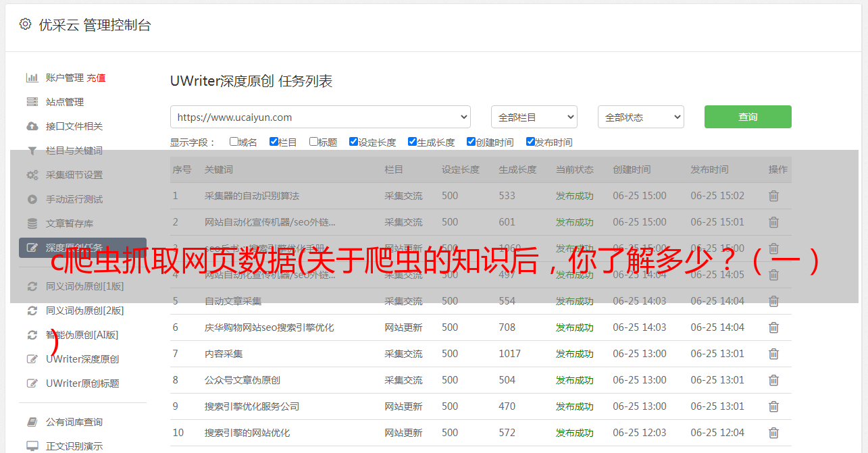Click the gear icon beside 优采云 管理控制台

[x=25, y=24]
